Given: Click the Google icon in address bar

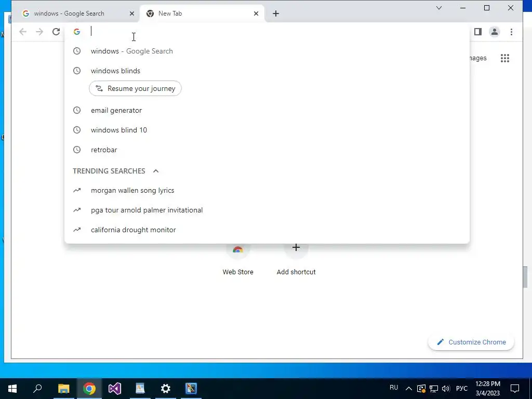Looking at the screenshot, I should click(77, 32).
